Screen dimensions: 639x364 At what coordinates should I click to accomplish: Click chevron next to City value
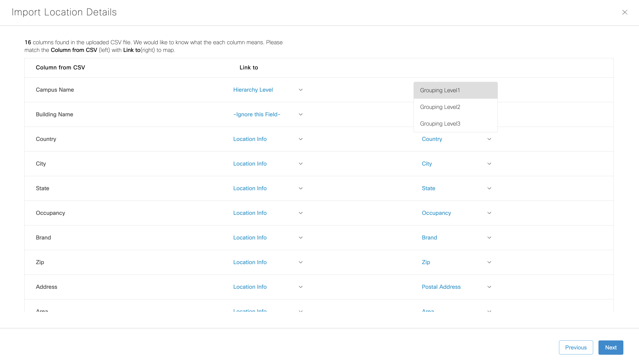[x=489, y=164]
